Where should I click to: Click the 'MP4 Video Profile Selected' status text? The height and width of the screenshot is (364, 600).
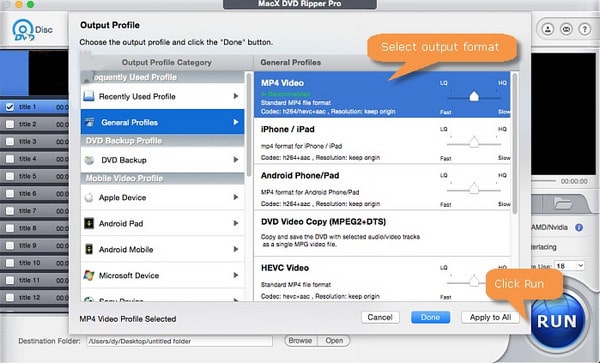pos(128,319)
